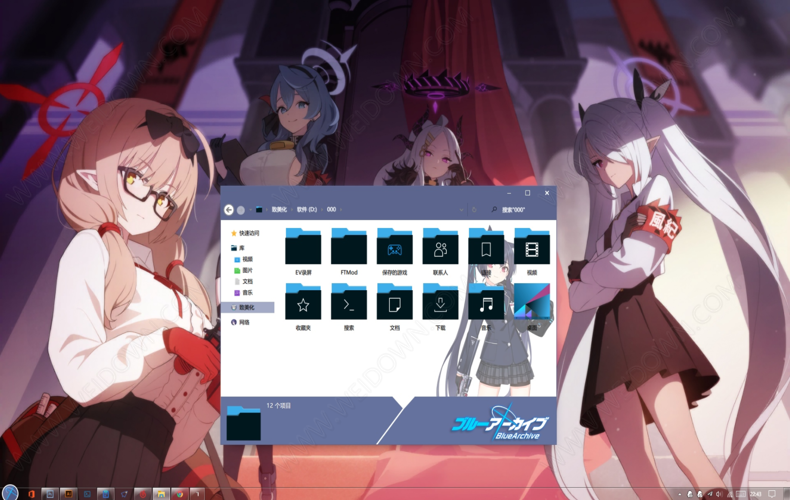Open the 搜索 command-prompt folder
Image resolution: width=790 pixels, height=500 pixels.
(349, 307)
